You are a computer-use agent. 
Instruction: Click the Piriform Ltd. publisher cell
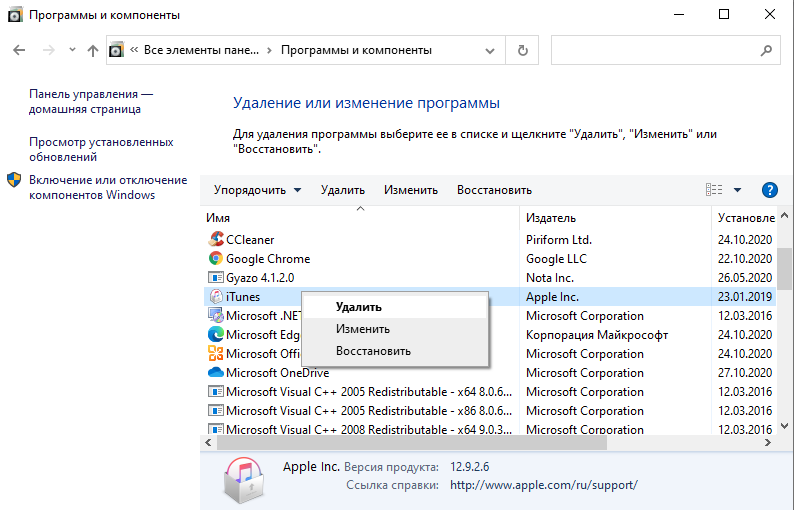(559, 240)
